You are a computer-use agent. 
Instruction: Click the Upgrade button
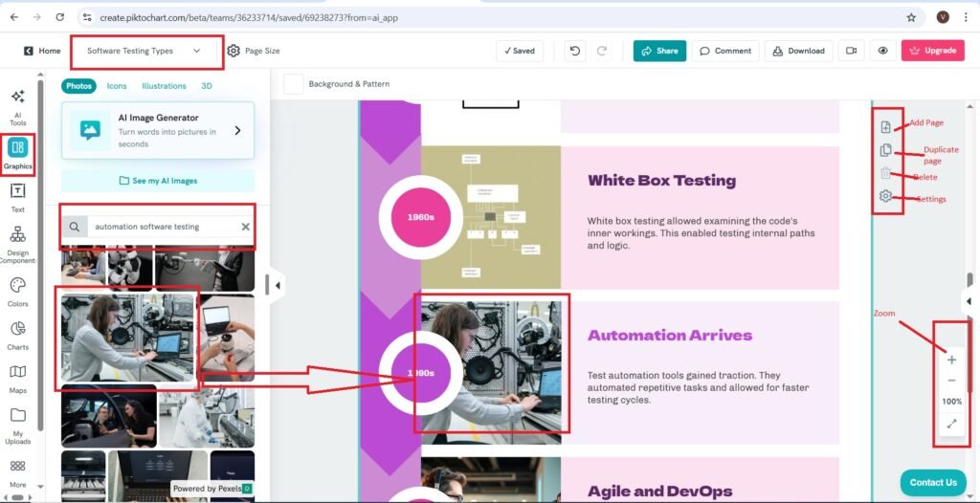point(932,51)
